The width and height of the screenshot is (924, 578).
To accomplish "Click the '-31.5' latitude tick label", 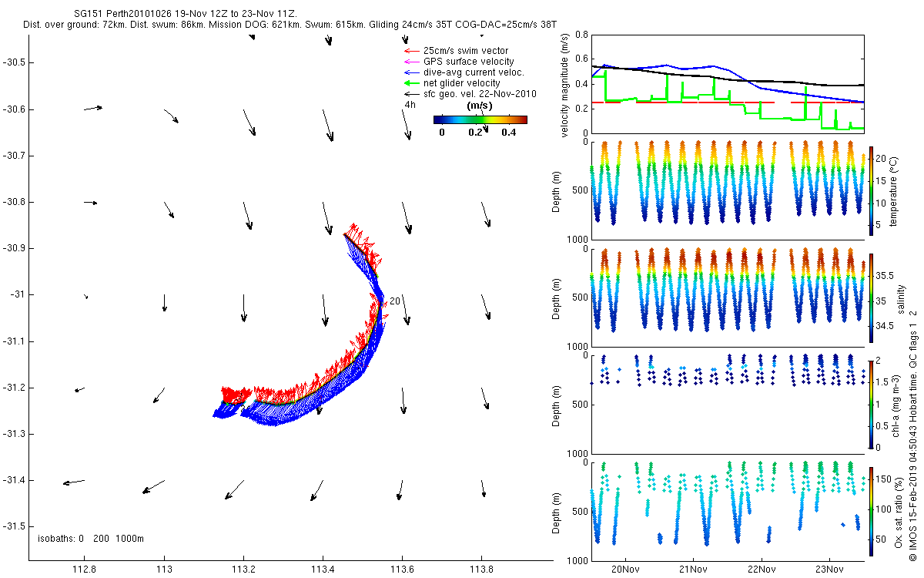I will click(x=14, y=527).
